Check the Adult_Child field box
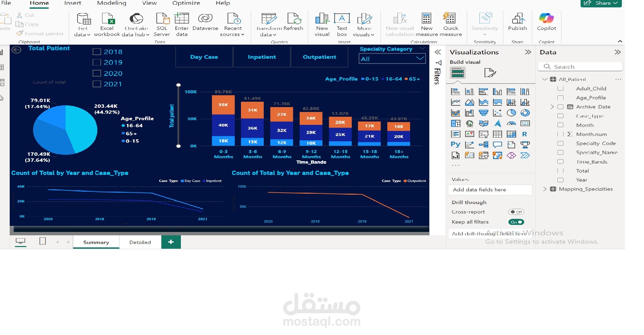 560,88
